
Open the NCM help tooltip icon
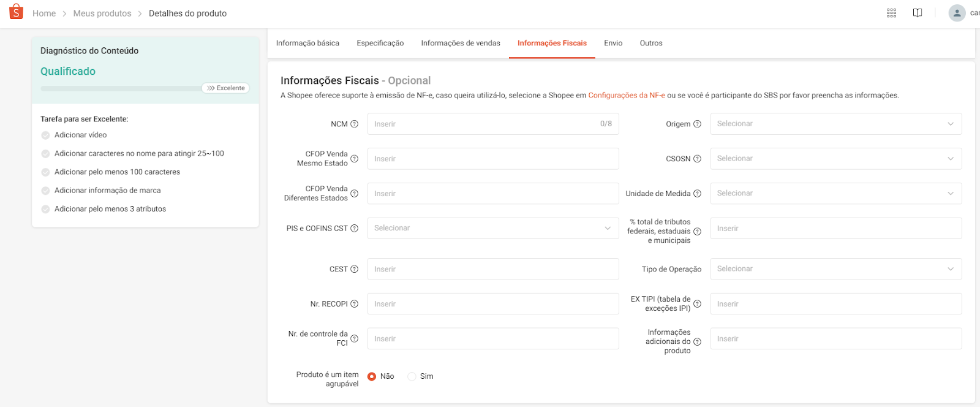355,123
